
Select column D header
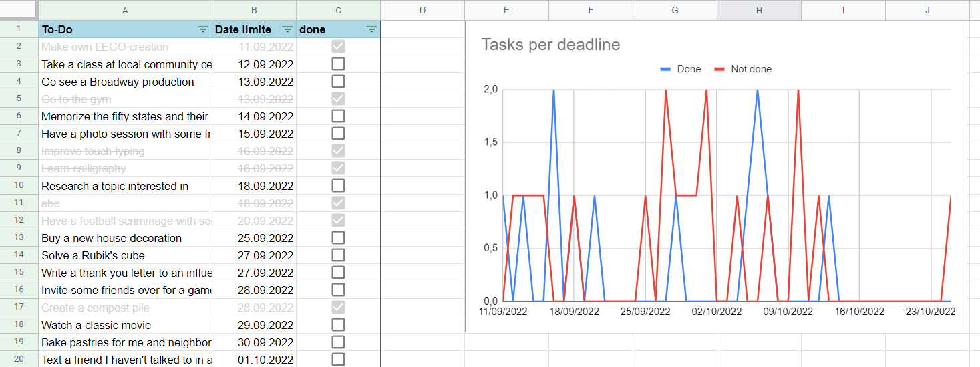point(423,10)
